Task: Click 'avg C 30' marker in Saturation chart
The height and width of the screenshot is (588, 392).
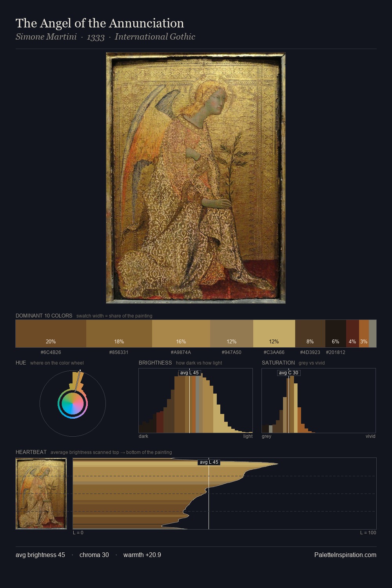Action: (289, 373)
